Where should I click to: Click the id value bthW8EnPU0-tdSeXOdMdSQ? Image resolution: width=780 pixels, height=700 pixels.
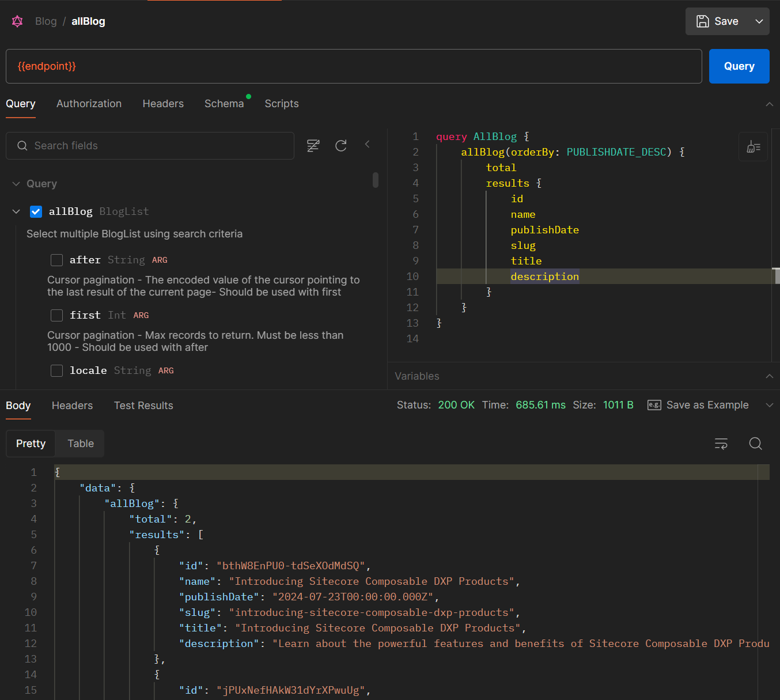pos(290,566)
